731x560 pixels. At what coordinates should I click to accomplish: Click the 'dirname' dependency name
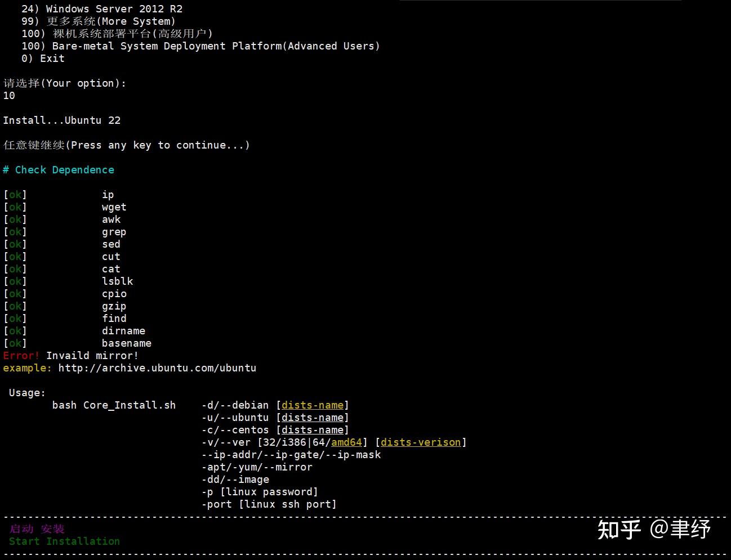pos(124,331)
